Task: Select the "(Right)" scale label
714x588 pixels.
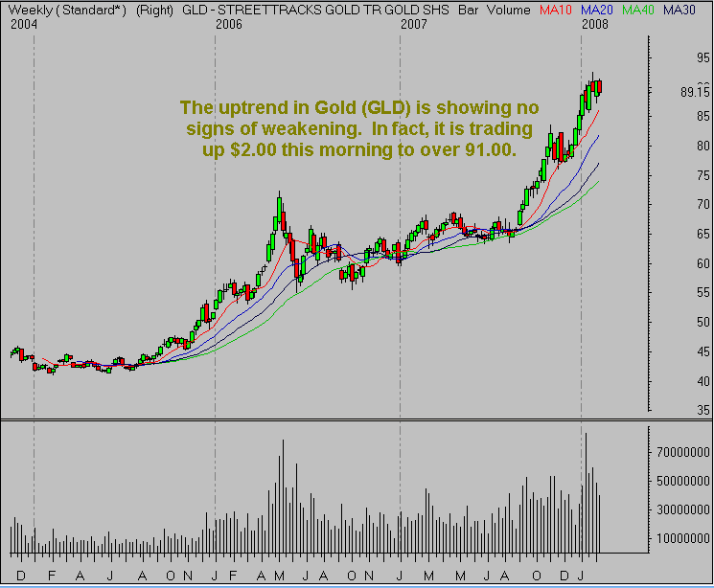Action: [x=155, y=10]
